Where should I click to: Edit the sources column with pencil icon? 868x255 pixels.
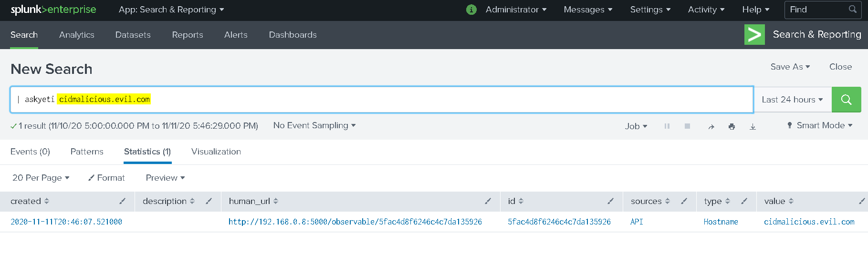pyautogui.click(x=684, y=201)
